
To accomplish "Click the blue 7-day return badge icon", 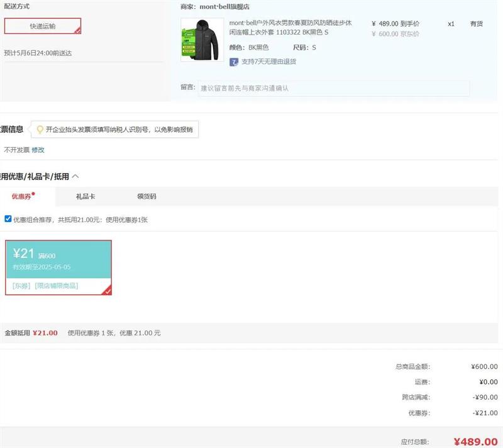I will tap(234, 62).
